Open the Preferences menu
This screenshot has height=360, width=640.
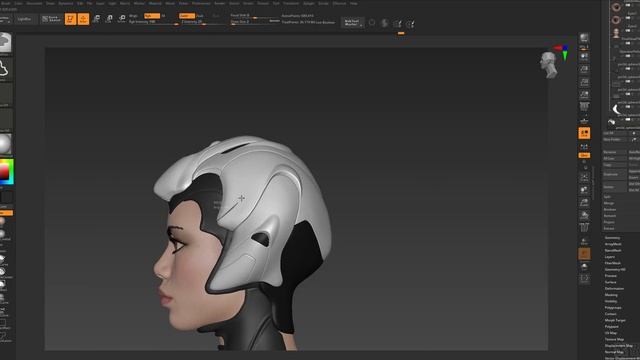[x=201, y=3]
